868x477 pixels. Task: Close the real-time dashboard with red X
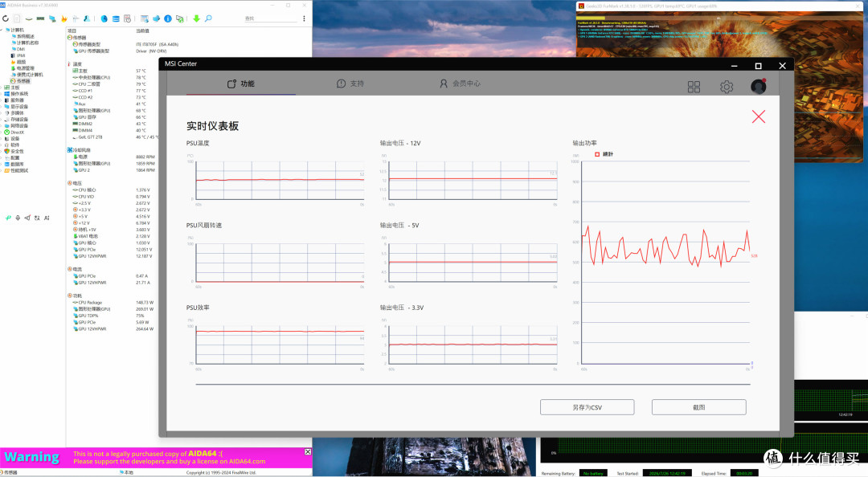tap(759, 116)
